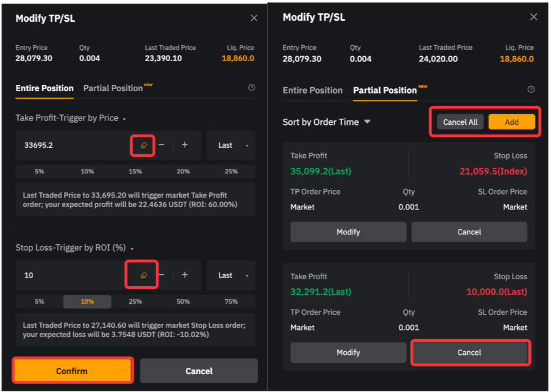Select the 25% Stop Loss ROI preset
The image size is (551, 392).
pyautogui.click(x=135, y=301)
